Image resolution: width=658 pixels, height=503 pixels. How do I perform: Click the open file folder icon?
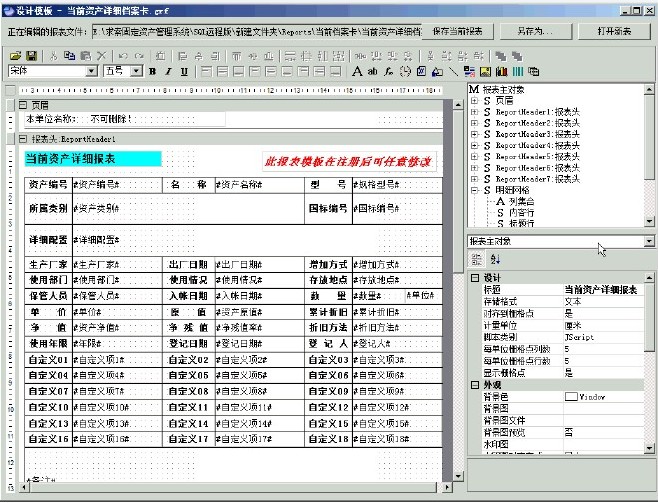coord(14,55)
